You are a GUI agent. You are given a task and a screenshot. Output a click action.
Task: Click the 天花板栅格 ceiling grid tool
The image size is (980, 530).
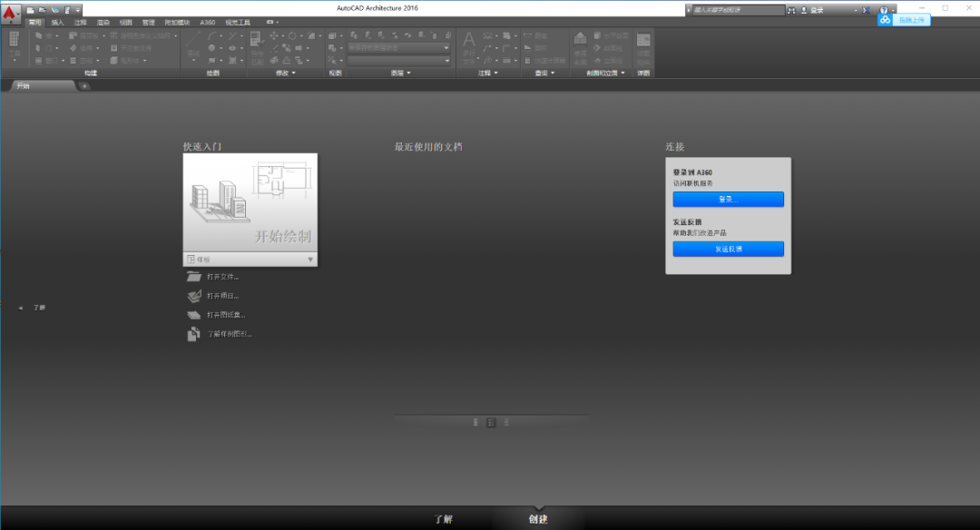pos(131,48)
